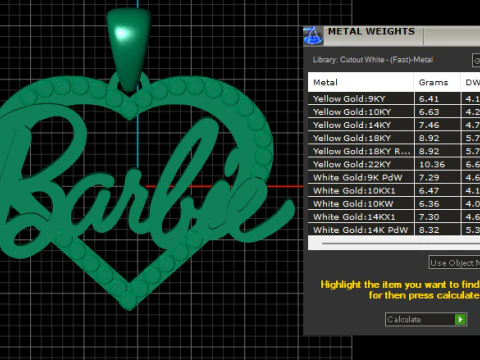Screen dimensions: 480x360
Task: Click the METAL WEIGHTS panel title
Action: pyautogui.click(x=371, y=31)
